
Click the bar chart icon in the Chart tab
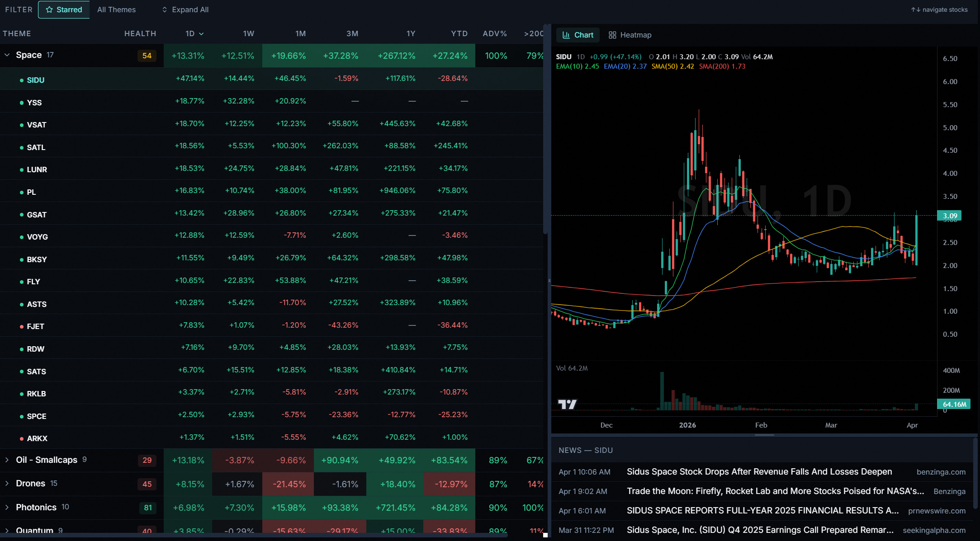[566, 35]
